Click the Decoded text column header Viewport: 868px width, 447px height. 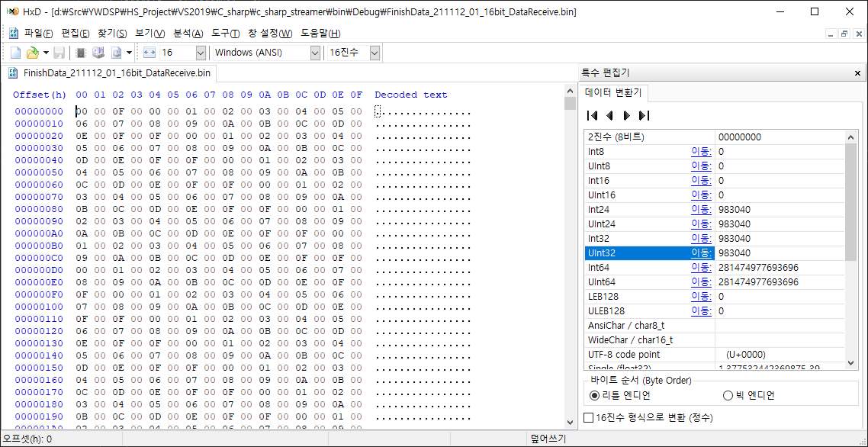(x=411, y=95)
